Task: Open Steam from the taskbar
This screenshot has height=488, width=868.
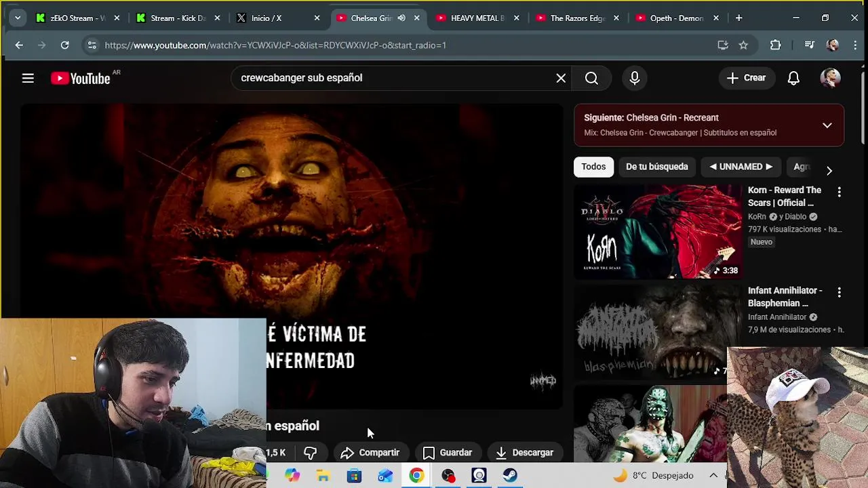Action: (x=510, y=476)
